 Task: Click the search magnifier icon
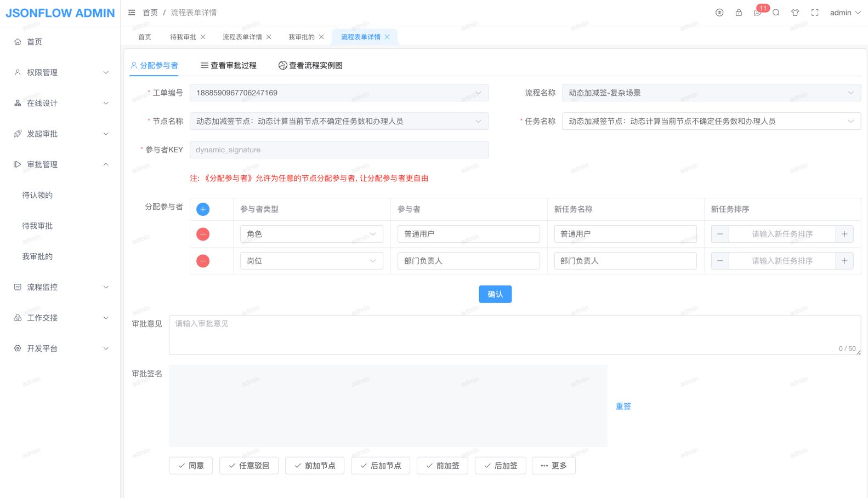776,13
